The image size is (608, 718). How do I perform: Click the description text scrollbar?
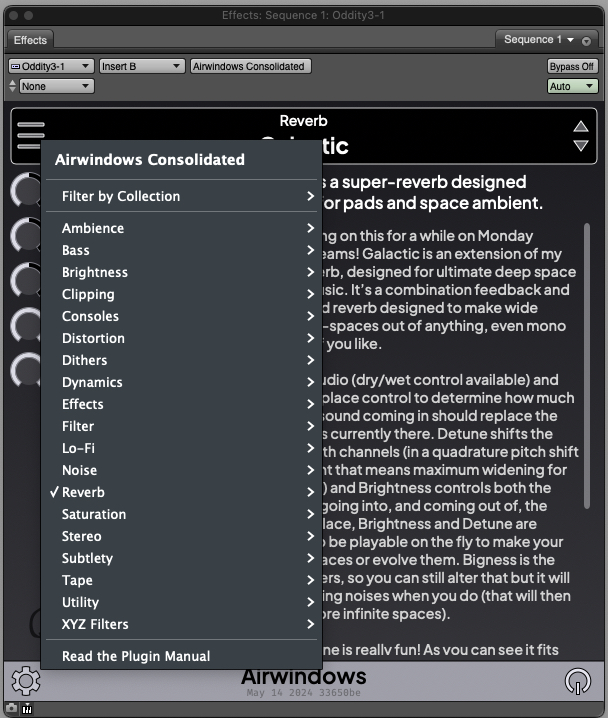click(586, 365)
